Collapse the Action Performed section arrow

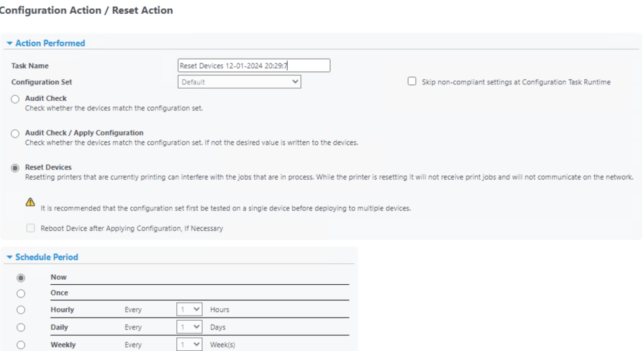(x=9, y=43)
